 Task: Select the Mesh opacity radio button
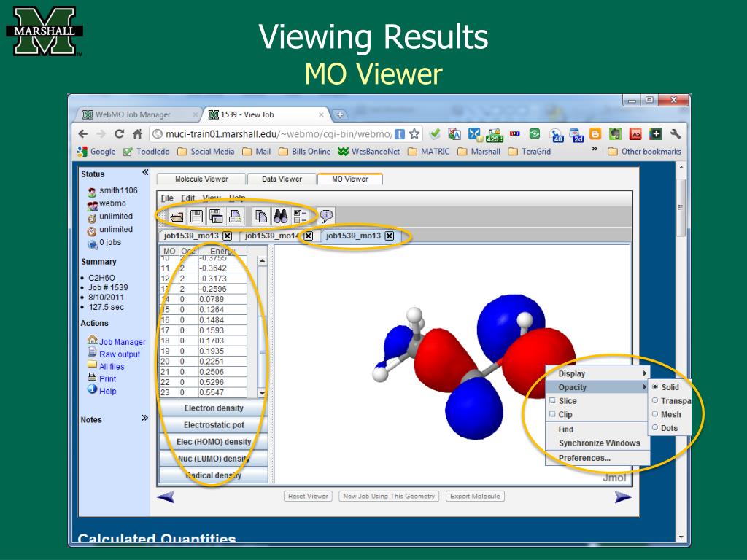[655, 414]
